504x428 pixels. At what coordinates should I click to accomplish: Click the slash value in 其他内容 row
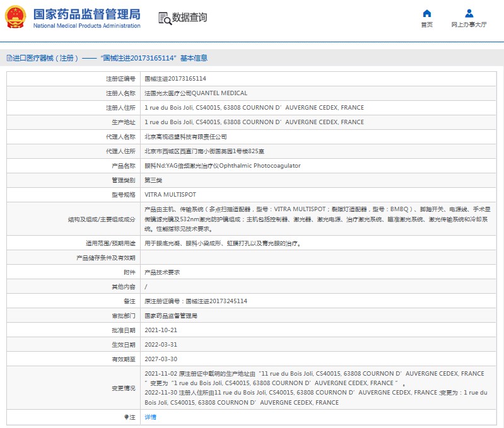tap(146, 287)
